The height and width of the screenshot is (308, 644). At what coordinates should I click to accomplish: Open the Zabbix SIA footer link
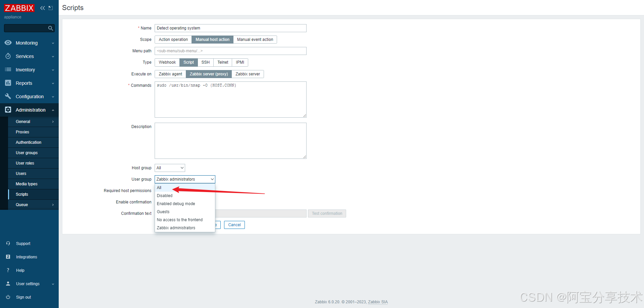378,302
